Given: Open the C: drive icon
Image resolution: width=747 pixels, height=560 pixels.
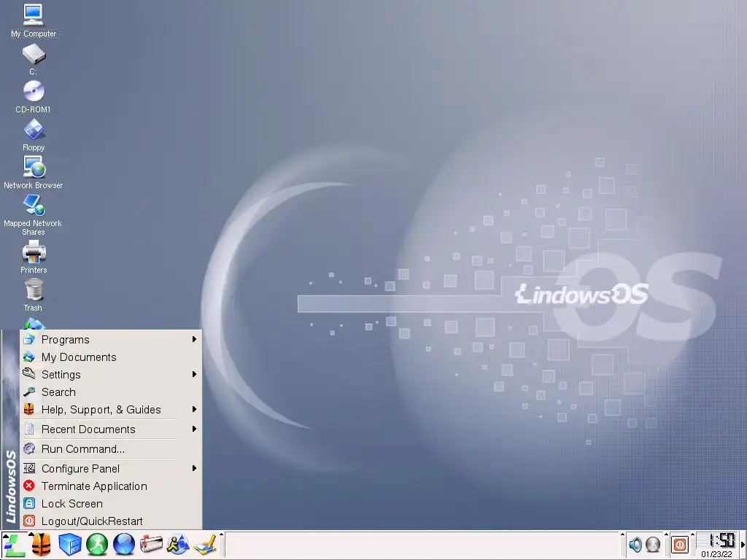Looking at the screenshot, I should pos(34,59).
